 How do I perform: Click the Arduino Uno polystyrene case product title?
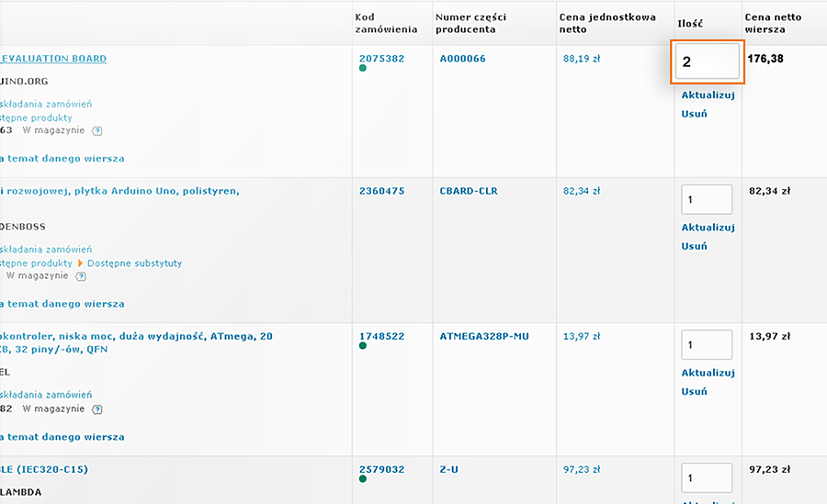[x=119, y=191]
